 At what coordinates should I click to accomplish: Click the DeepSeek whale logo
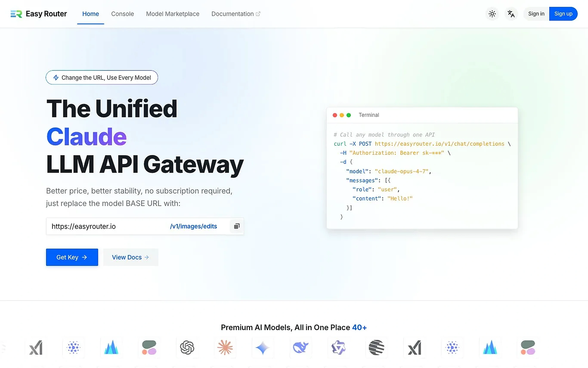(x=301, y=347)
